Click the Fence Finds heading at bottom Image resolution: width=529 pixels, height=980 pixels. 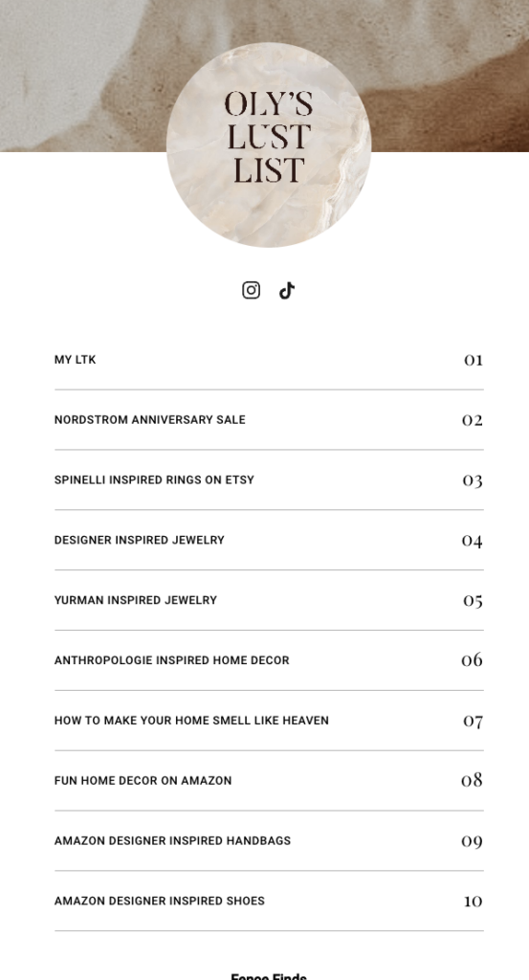269,976
